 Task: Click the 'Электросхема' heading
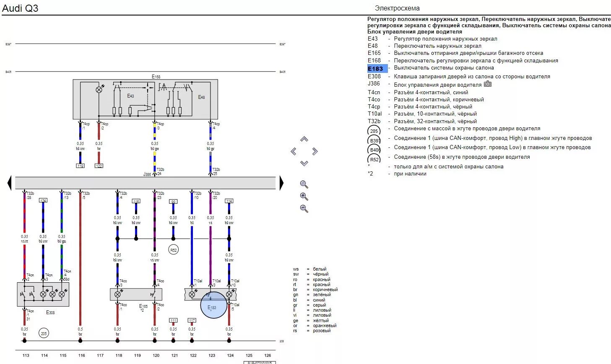click(x=397, y=8)
